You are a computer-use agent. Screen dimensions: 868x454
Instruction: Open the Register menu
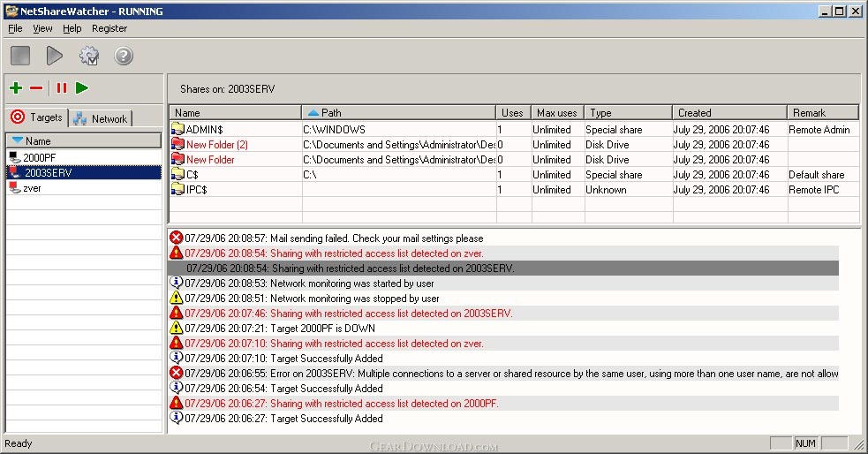(109, 28)
